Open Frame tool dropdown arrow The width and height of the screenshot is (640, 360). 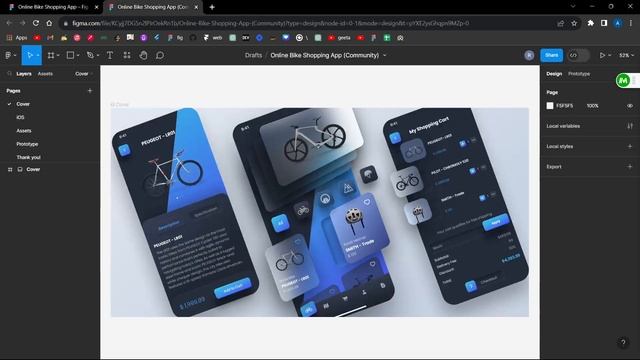point(58,56)
